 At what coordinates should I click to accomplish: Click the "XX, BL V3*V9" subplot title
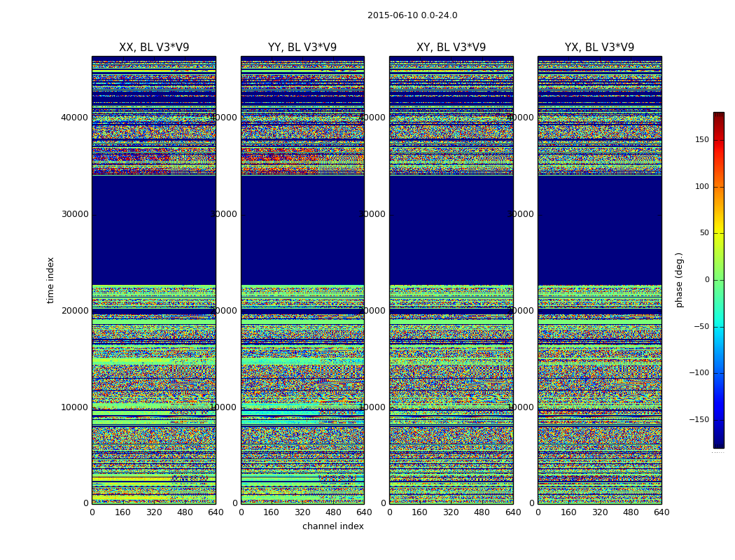(x=154, y=48)
